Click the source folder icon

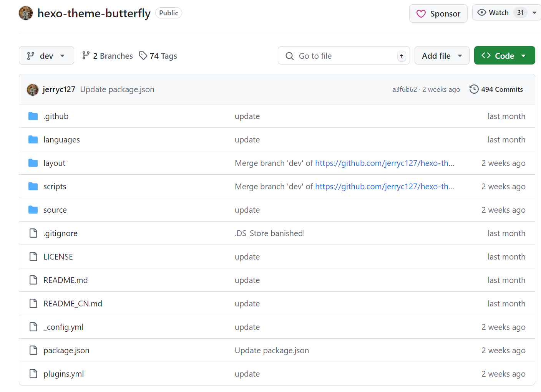(x=33, y=210)
